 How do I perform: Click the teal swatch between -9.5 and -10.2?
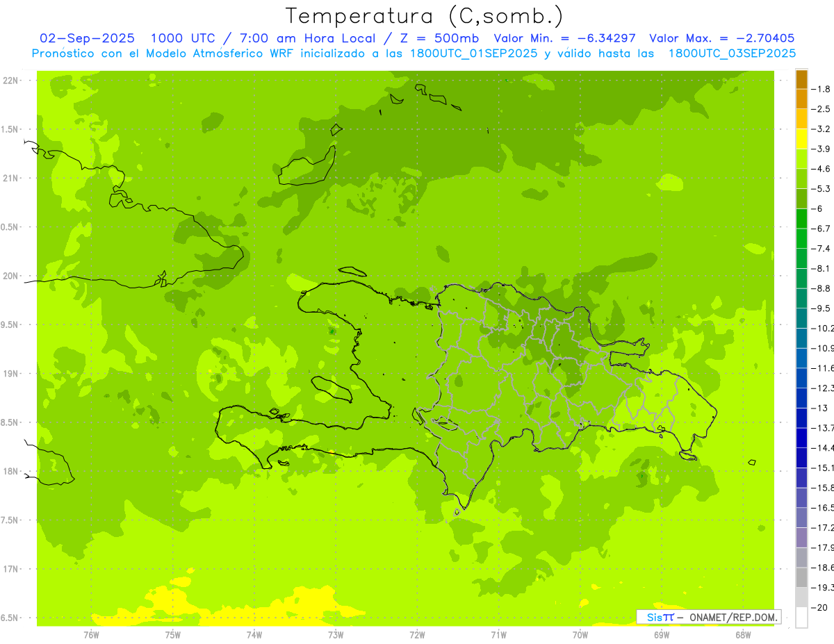click(x=801, y=318)
